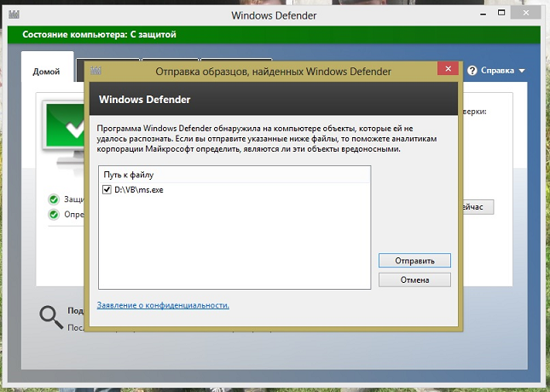Click the second green checkmark status icon
Viewport: 550px width, 392px height.
pos(54,214)
